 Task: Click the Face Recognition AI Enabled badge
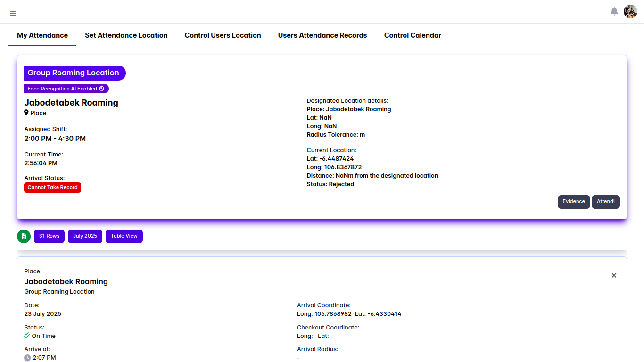66,89
